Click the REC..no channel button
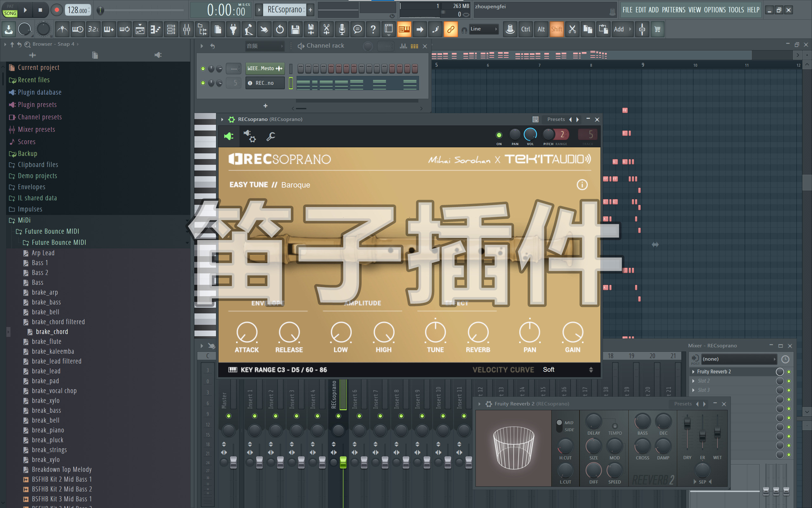812x508 pixels. pyautogui.click(x=265, y=83)
